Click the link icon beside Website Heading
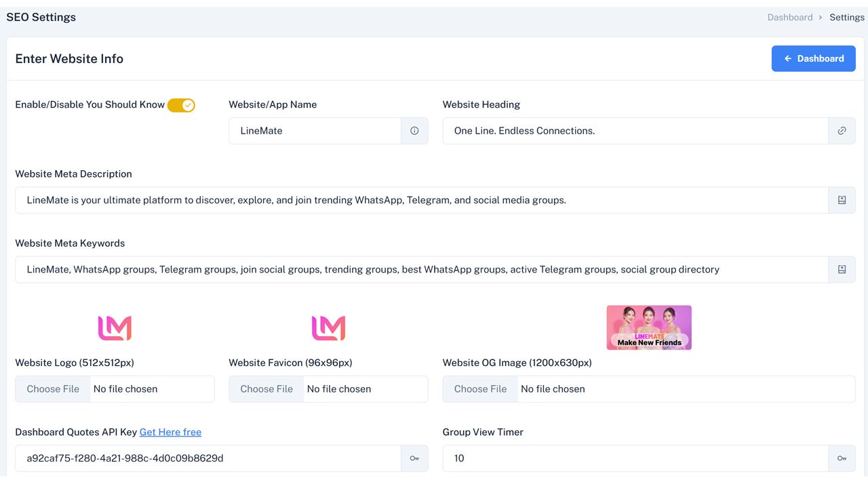This screenshot has height=488, width=868. 842,131
